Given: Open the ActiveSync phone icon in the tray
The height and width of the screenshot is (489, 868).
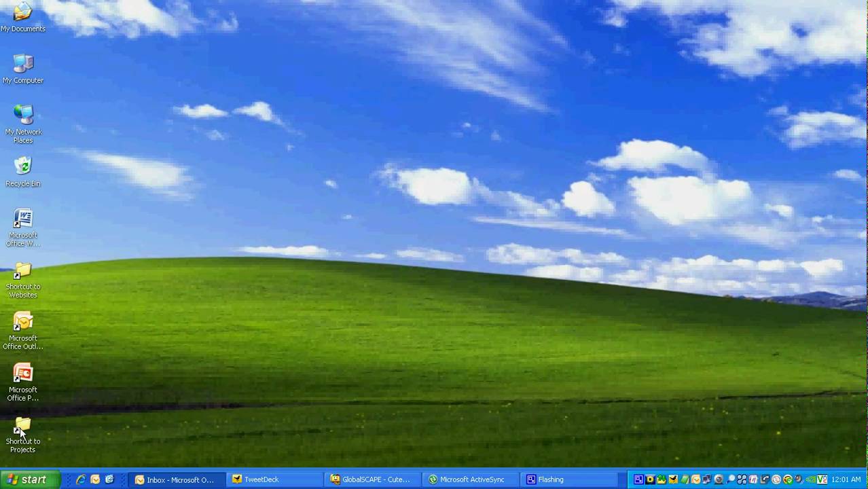Looking at the screenshot, I should point(765,479).
